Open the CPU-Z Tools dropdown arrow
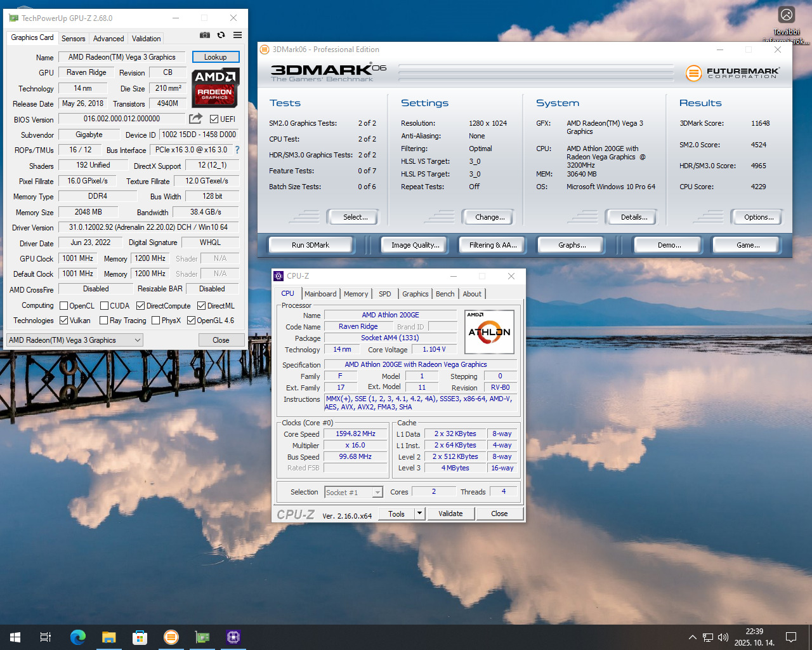812x650 pixels. tap(419, 514)
